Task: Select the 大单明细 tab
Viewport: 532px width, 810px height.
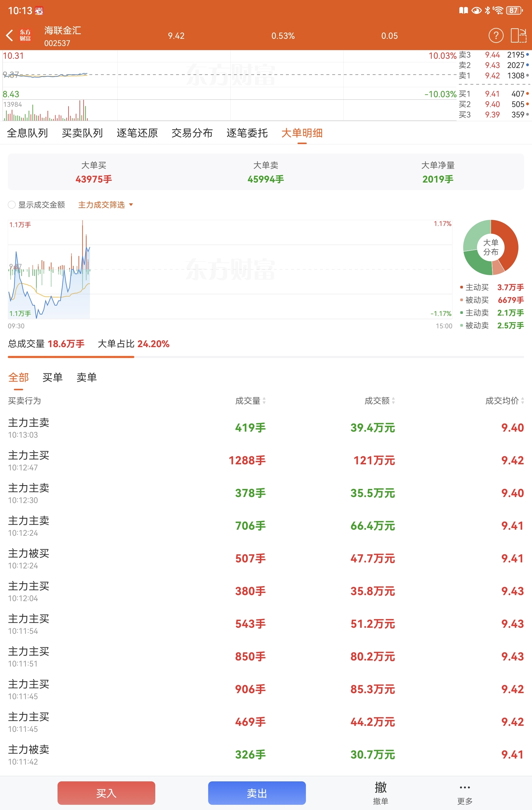Action: 302,133
